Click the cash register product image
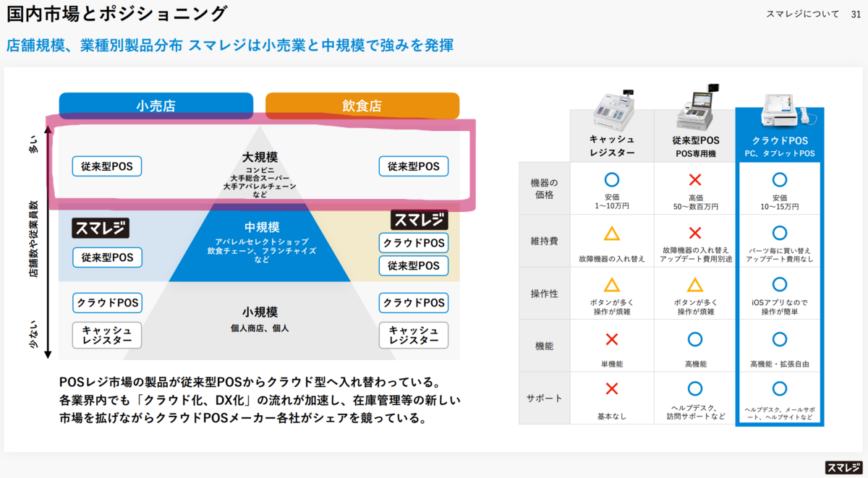 (x=612, y=109)
